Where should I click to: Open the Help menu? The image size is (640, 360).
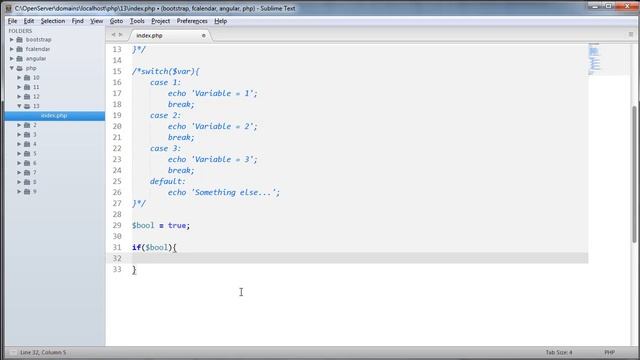coord(220,21)
